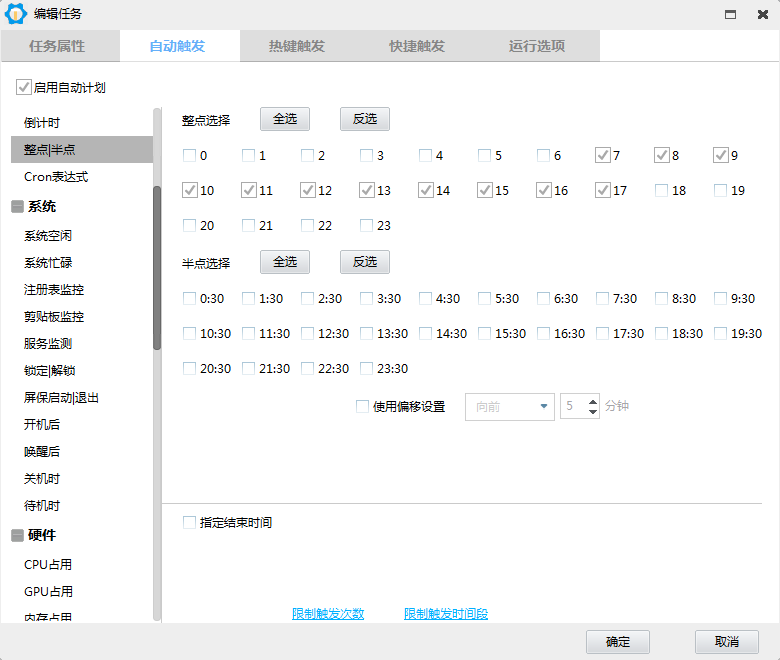Go to the 运行选项 tab
780x660 pixels.
[537, 46]
